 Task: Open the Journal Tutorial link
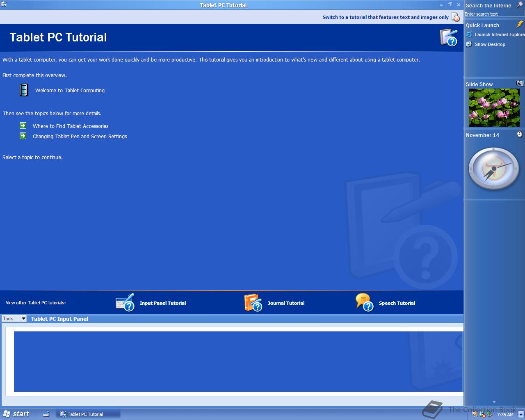click(286, 303)
